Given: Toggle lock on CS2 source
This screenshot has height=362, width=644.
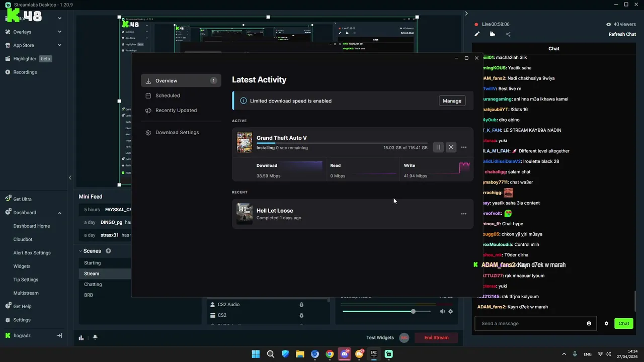Looking at the screenshot, I should point(301,315).
